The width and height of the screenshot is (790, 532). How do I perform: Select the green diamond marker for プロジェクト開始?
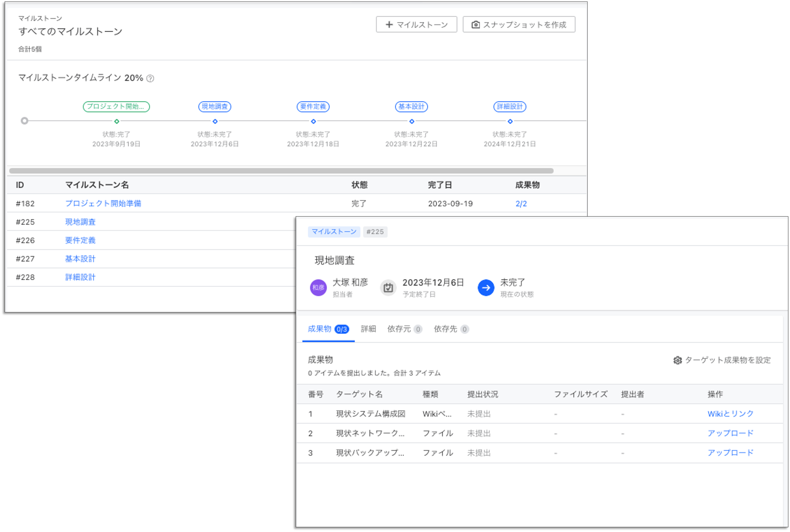(116, 121)
